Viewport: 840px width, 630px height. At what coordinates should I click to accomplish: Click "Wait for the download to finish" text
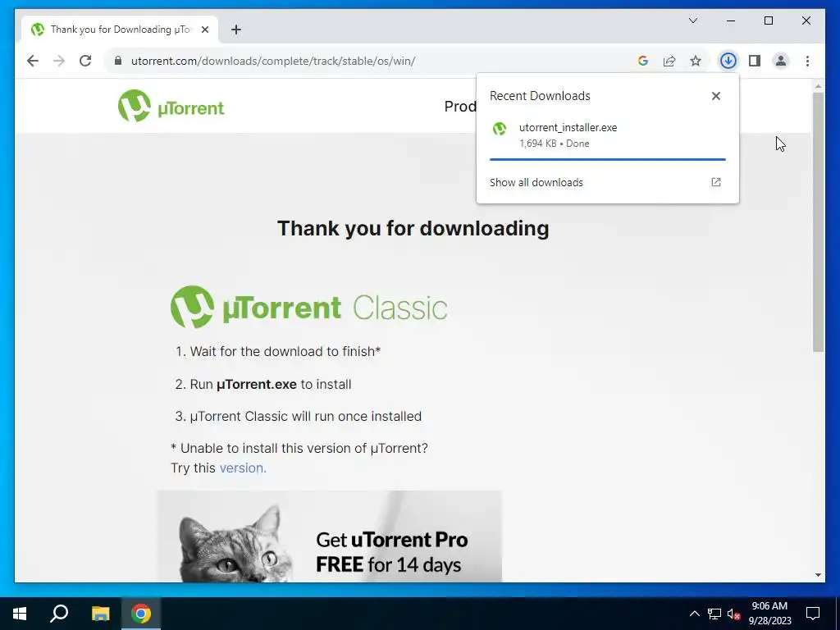(x=285, y=351)
